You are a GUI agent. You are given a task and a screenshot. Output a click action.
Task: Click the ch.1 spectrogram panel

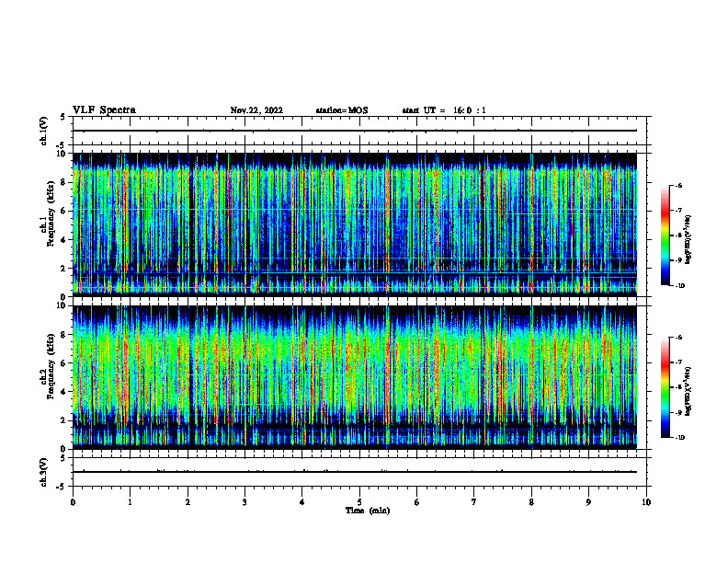355,224
